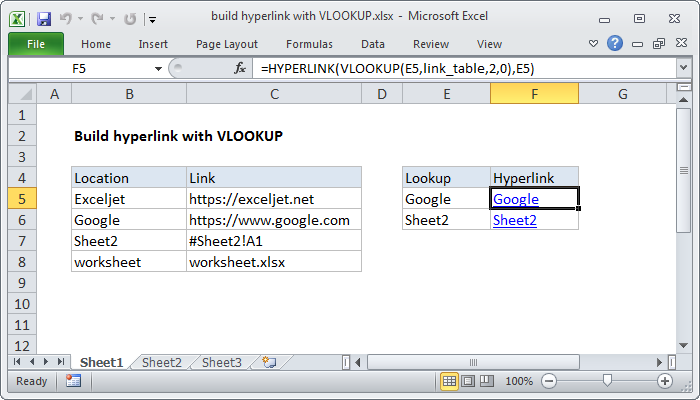Undo the last action
This screenshot has height=400, width=700.
(x=66, y=18)
